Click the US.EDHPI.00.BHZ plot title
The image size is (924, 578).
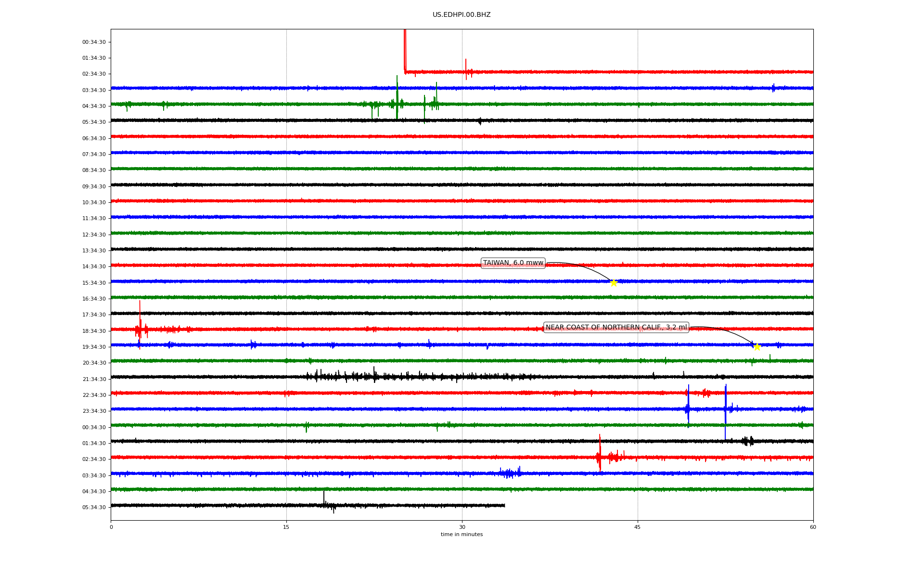click(x=462, y=15)
